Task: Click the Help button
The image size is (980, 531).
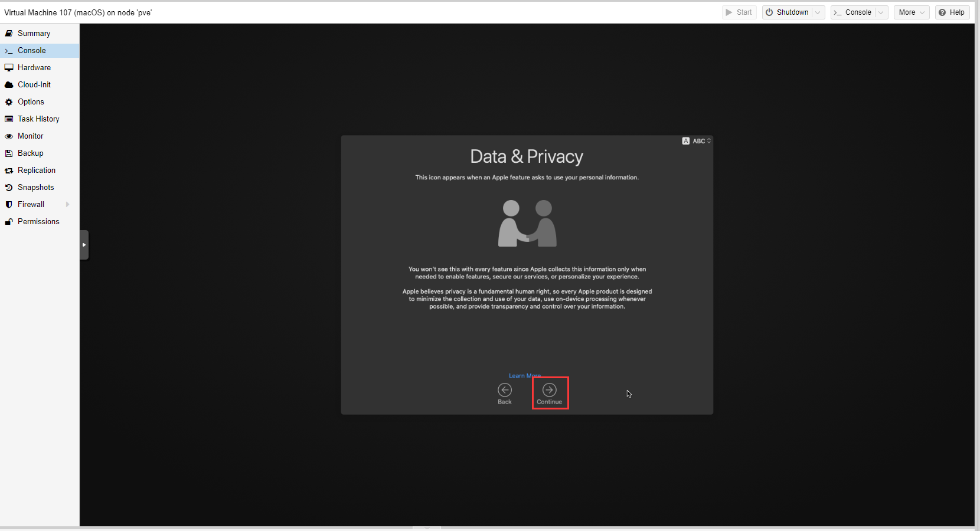Action: (952, 12)
